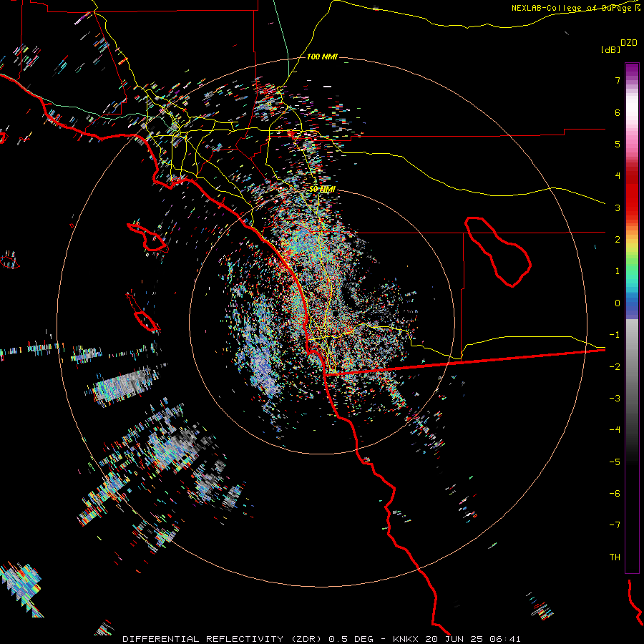This screenshot has width=644, height=644.
Task: Click the 7 dB scale label
Action: point(618,80)
